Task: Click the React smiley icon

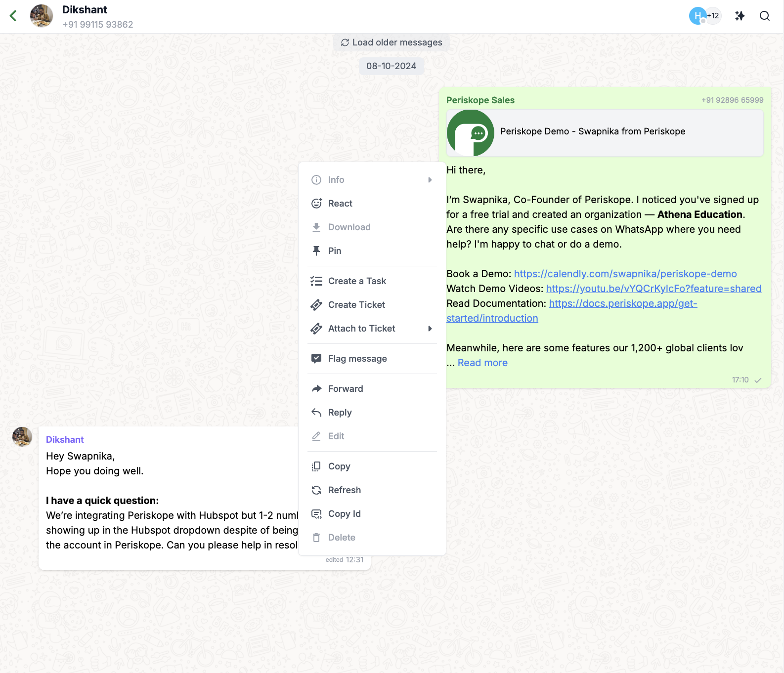Action: tap(316, 204)
